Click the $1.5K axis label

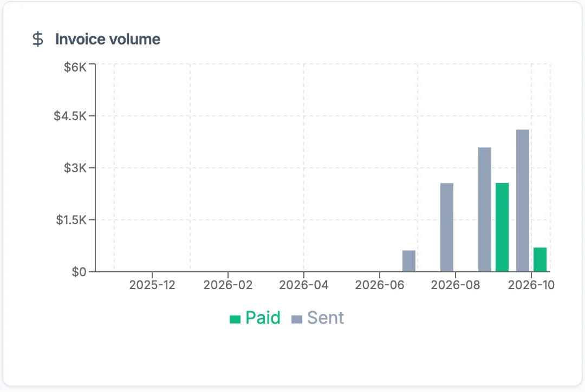click(71, 220)
